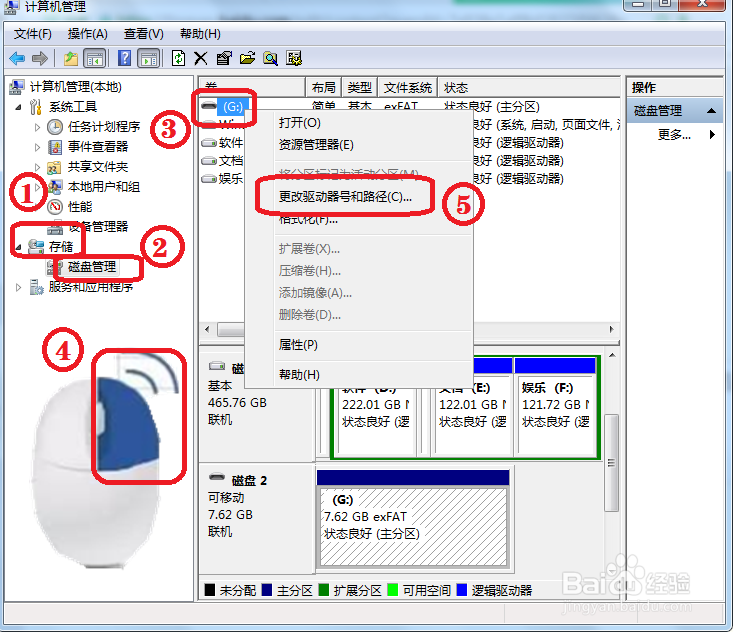Viewport: 733px width, 632px height.
Task: Click the Properties toolbar icon
Action: [x=224, y=58]
